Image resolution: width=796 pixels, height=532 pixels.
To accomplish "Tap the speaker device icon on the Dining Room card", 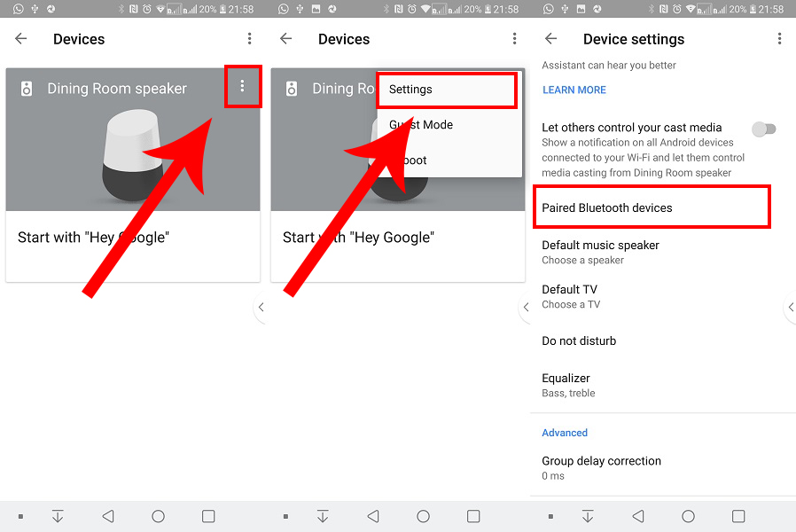I will click(27, 88).
